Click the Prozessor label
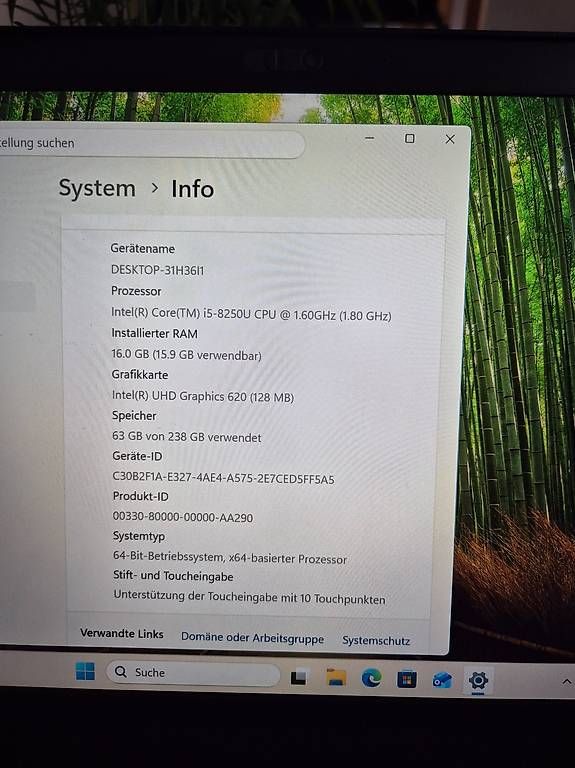 136,291
